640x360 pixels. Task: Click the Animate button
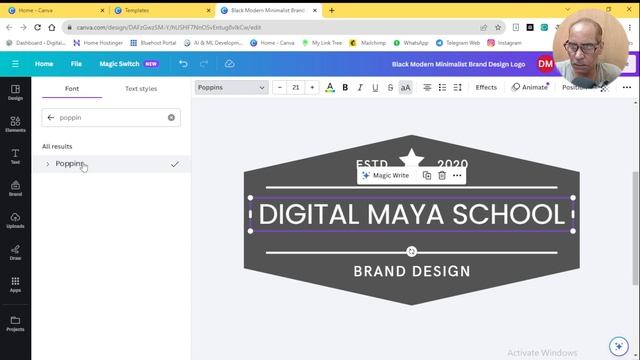click(x=530, y=87)
